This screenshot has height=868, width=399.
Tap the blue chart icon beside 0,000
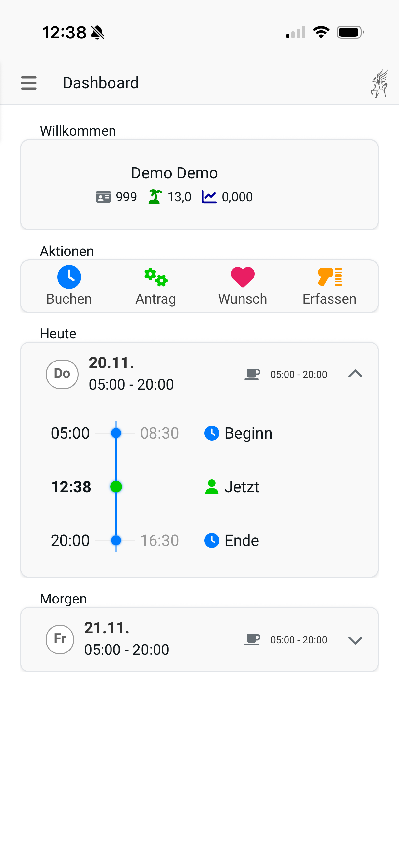point(209,197)
